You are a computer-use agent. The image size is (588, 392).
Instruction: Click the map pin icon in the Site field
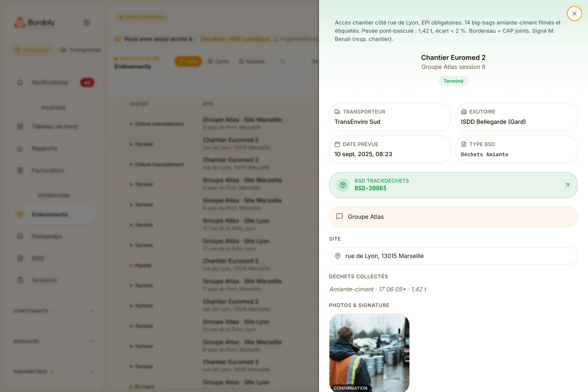coord(338,256)
